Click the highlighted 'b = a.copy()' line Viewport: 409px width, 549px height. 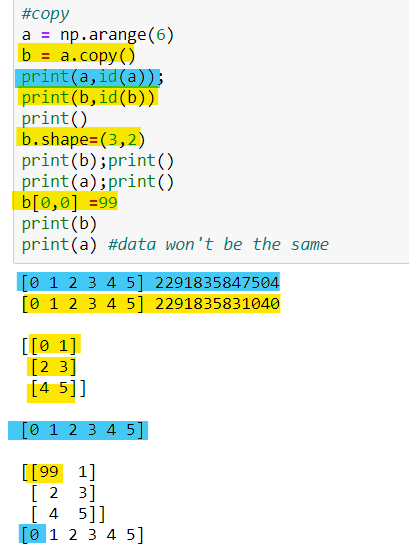(78, 56)
